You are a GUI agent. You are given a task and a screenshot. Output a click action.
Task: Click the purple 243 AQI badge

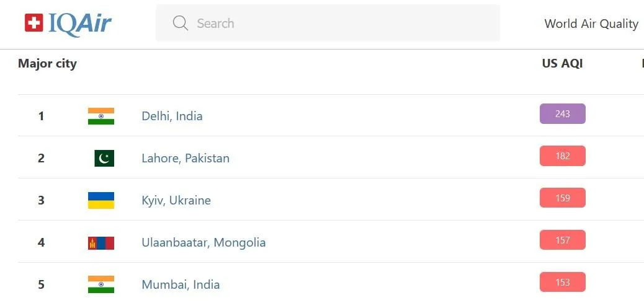[x=562, y=114]
